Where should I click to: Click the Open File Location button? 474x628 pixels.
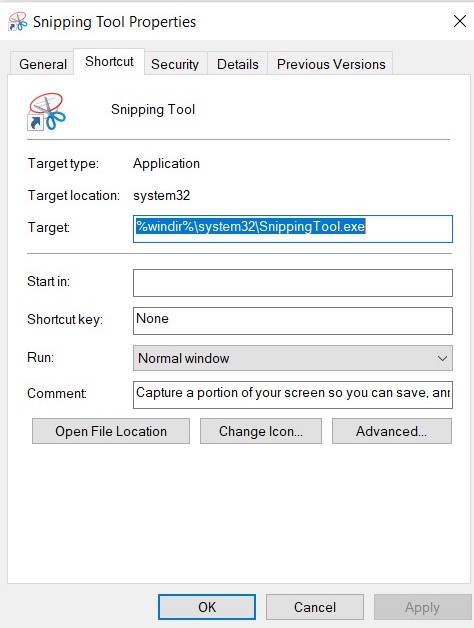[x=111, y=431]
